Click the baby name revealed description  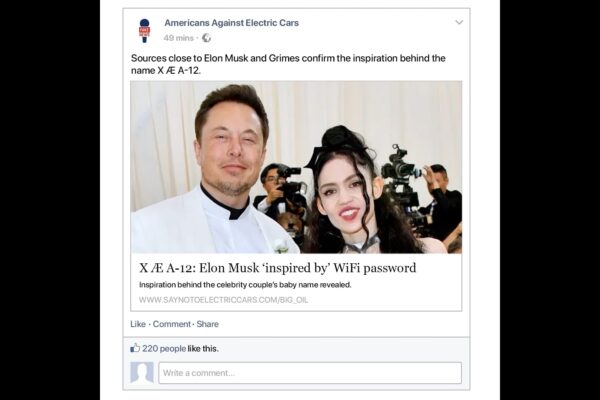point(245,285)
